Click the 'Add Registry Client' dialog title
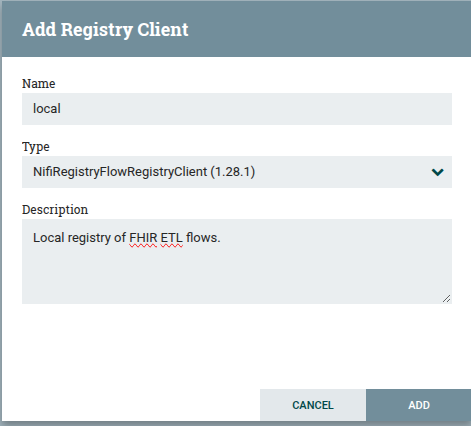The height and width of the screenshot is (426, 471). (x=105, y=30)
